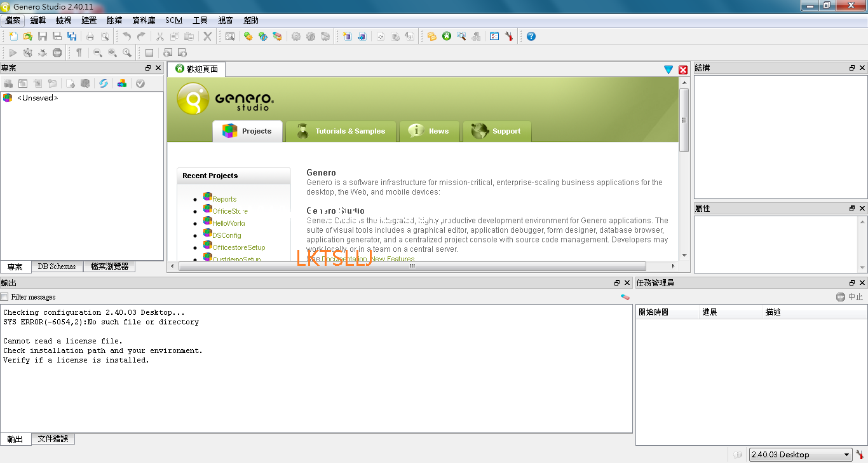Open the 工具 menu
This screenshot has height=463, width=868.
[200, 20]
